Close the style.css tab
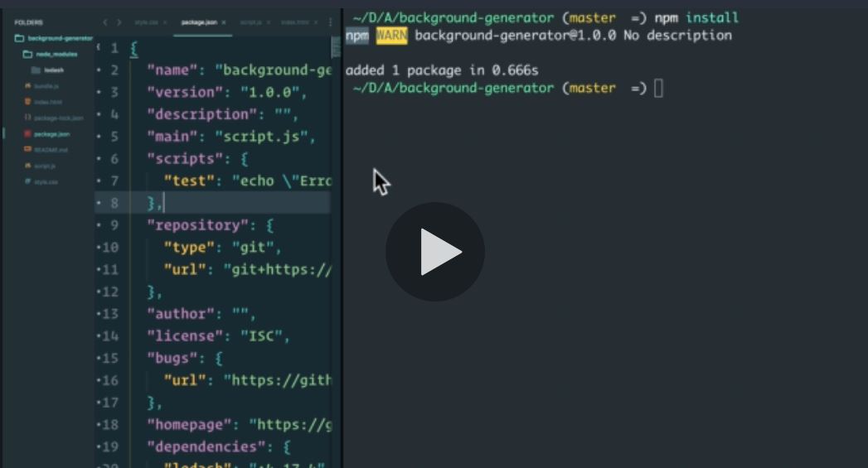 click(165, 22)
